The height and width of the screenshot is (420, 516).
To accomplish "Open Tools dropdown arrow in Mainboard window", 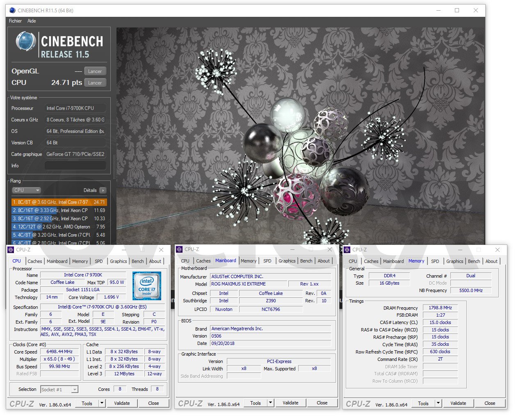I will pyautogui.click(x=270, y=403).
